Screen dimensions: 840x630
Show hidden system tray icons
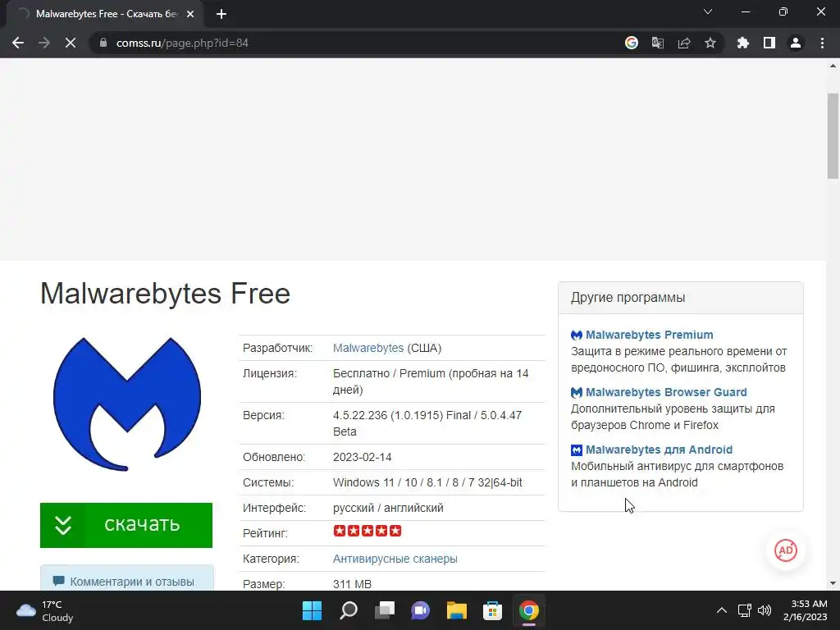tap(722, 610)
